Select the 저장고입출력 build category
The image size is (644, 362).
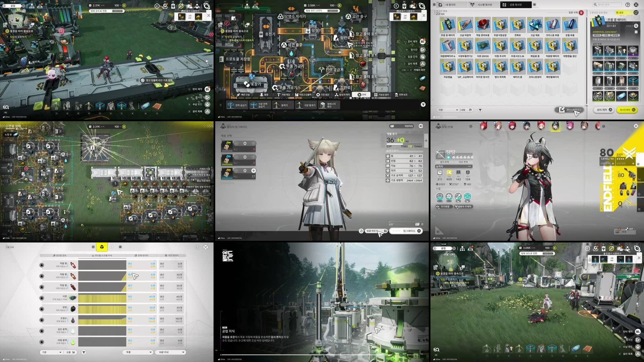coord(303,95)
